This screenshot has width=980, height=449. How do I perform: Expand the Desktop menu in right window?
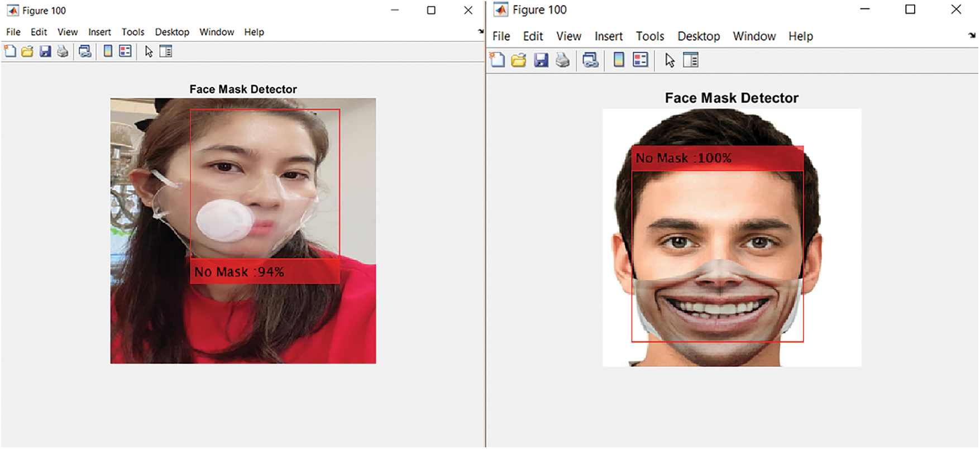699,36
